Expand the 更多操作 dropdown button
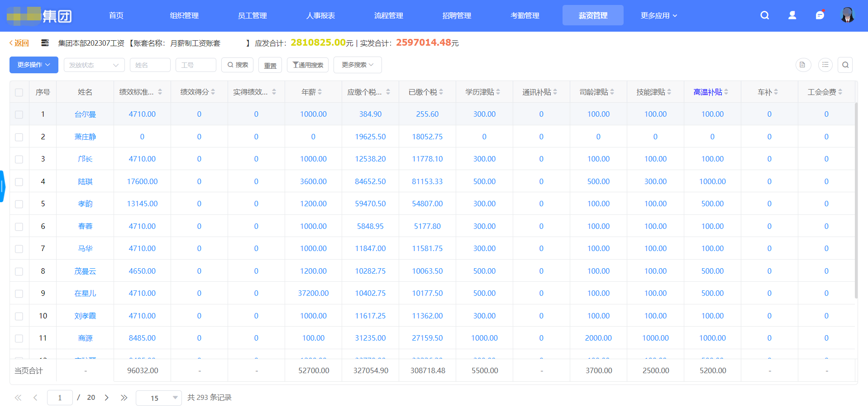Viewport: 868px width, 408px height. [x=34, y=65]
